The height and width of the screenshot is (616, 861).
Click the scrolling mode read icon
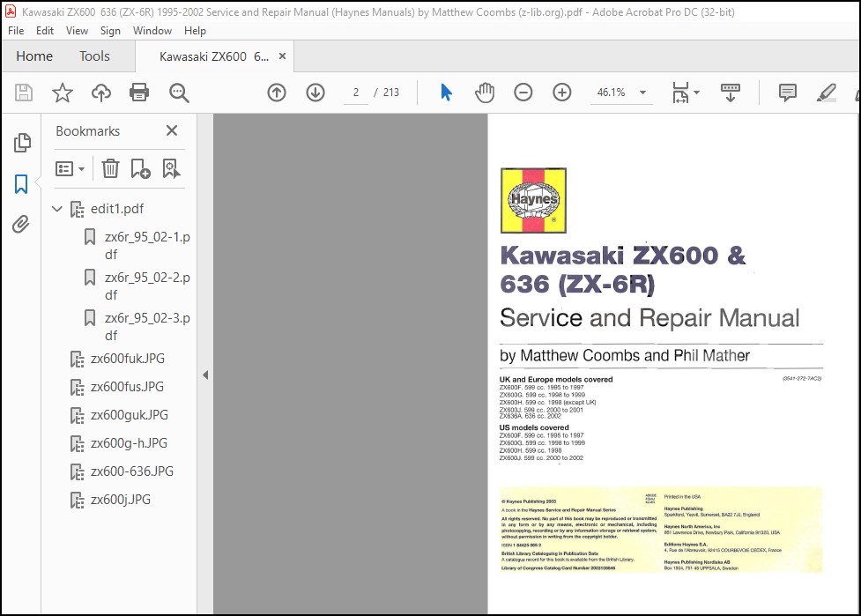pos(731,93)
